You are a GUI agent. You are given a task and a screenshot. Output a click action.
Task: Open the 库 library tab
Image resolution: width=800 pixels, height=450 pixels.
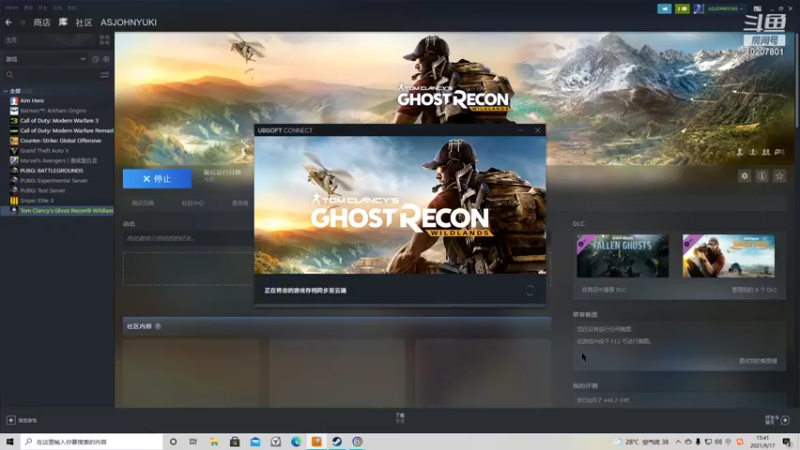point(63,22)
